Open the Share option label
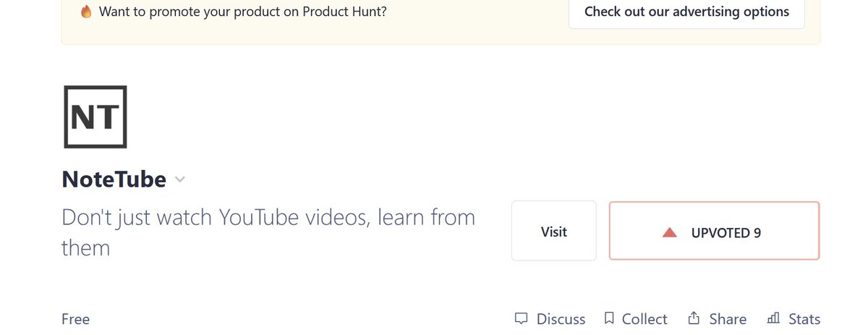Viewport: 868px width, 335px height. point(728,319)
